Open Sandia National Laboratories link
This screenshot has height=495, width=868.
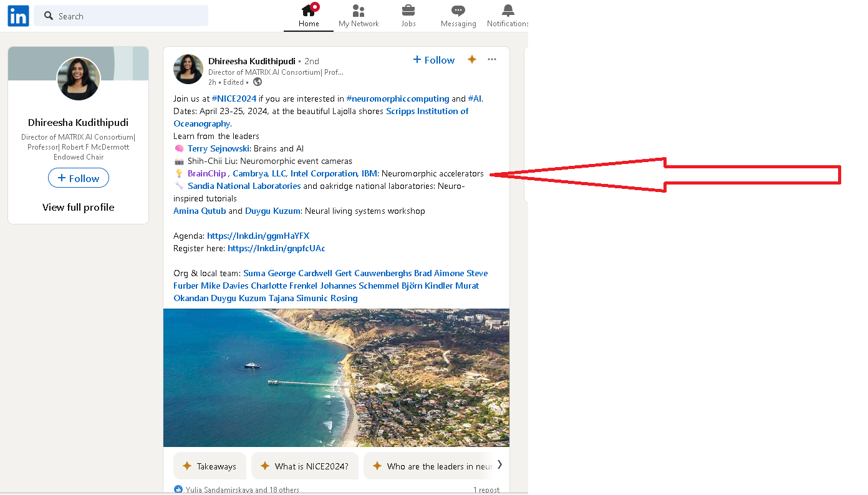click(x=244, y=186)
